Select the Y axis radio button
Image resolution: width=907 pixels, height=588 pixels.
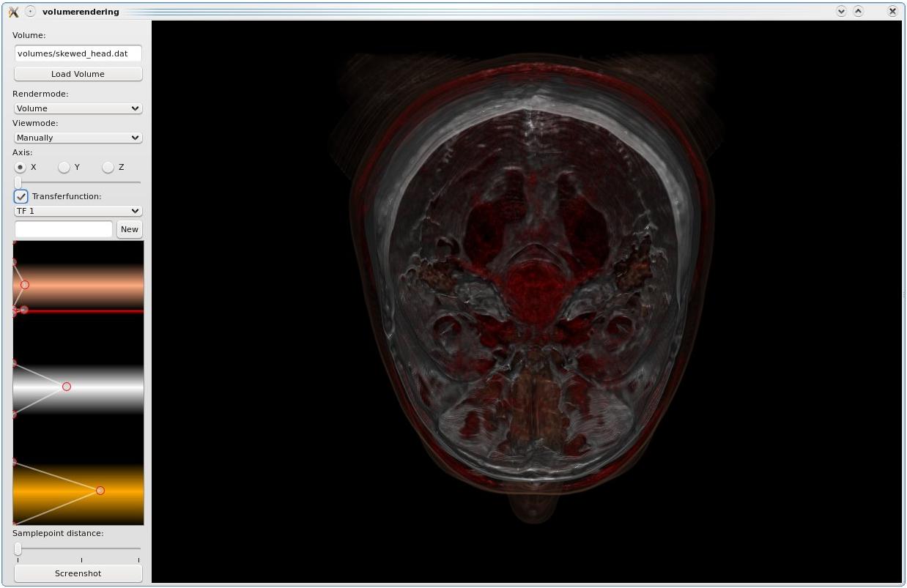tap(64, 168)
